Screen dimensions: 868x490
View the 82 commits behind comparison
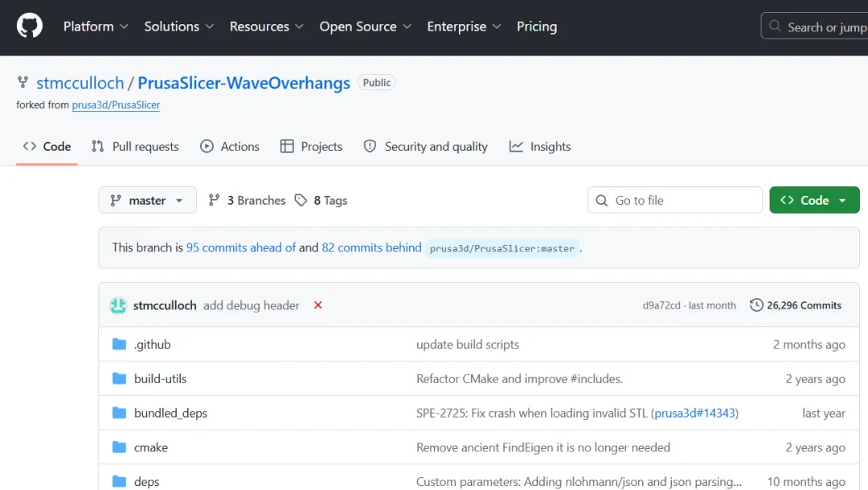pos(371,247)
